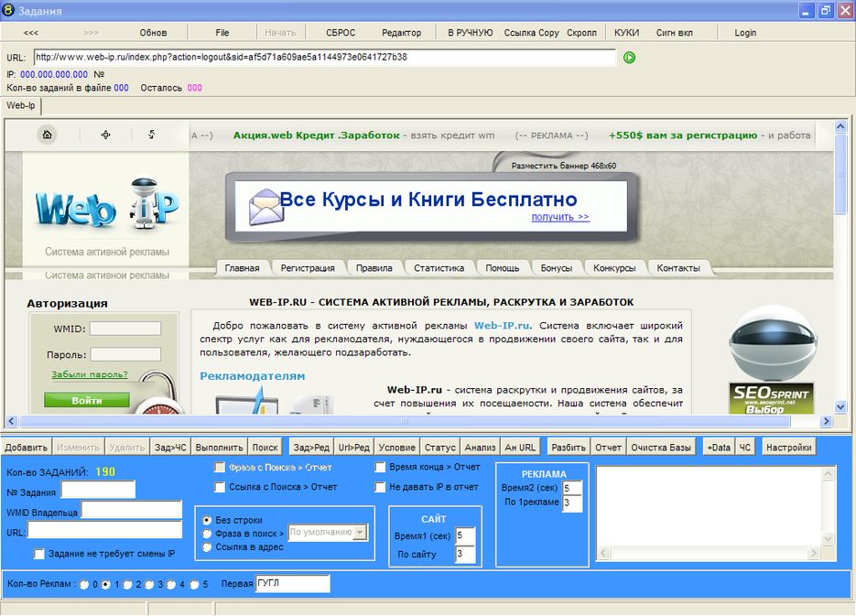Click the browser vertical scrollbar up arrow
Image resolution: width=856 pixels, height=616 pixels.
[x=840, y=126]
